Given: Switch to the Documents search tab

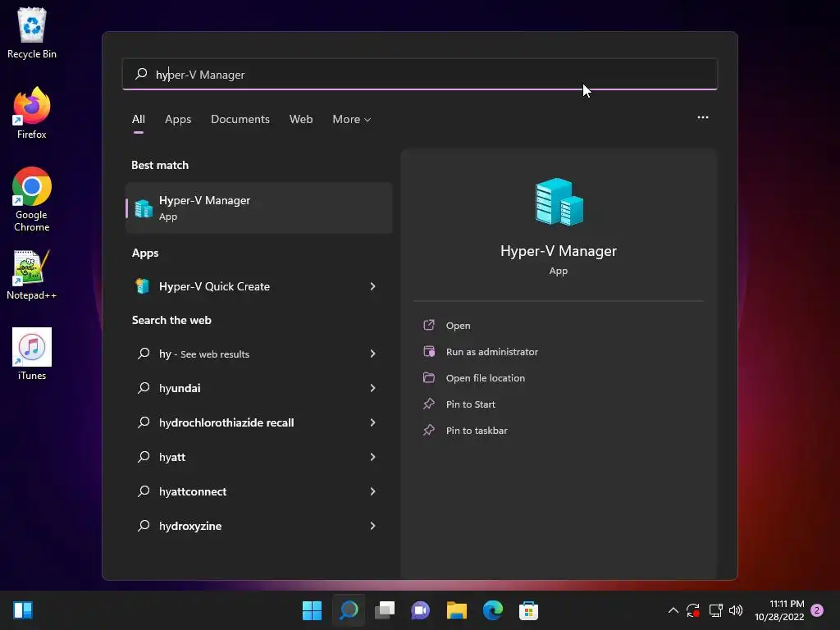Looking at the screenshot, I should (x=240, y=119).
